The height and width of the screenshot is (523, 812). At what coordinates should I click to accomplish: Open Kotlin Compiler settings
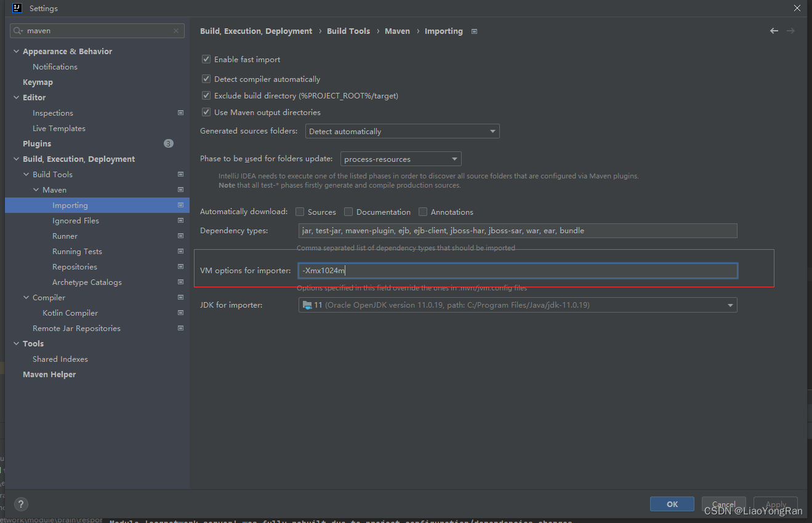pos(70,313)
